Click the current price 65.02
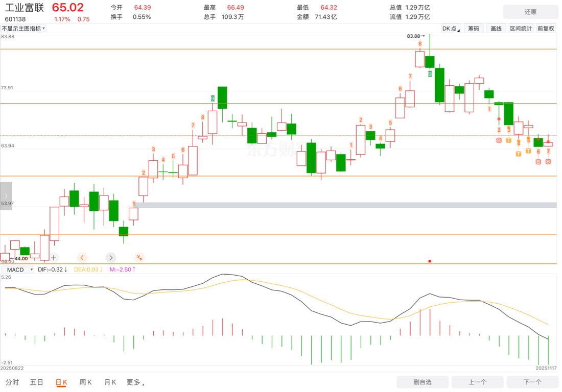562x392 pixels. click(x=68, y=8)
